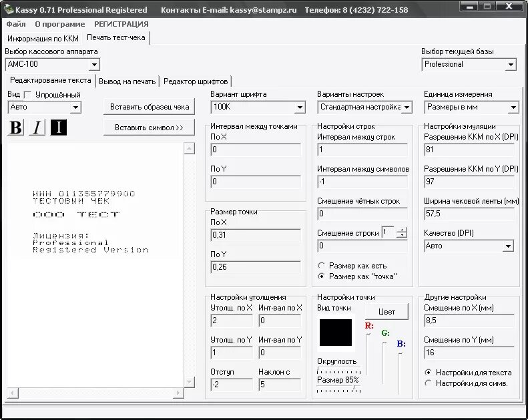This screenshot has height=420, width=528.
Task: Click the Смещение строки spinner arrows
Action: point(401,233)
